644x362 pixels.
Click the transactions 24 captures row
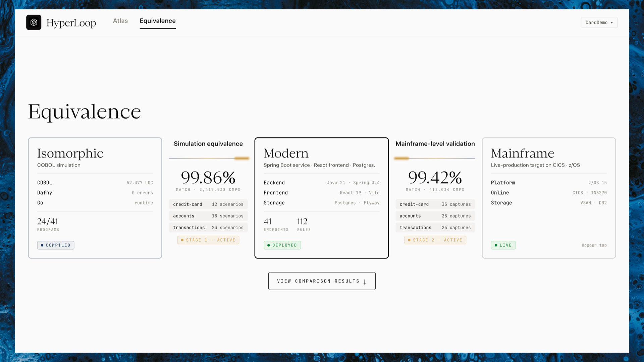(435, 228)
